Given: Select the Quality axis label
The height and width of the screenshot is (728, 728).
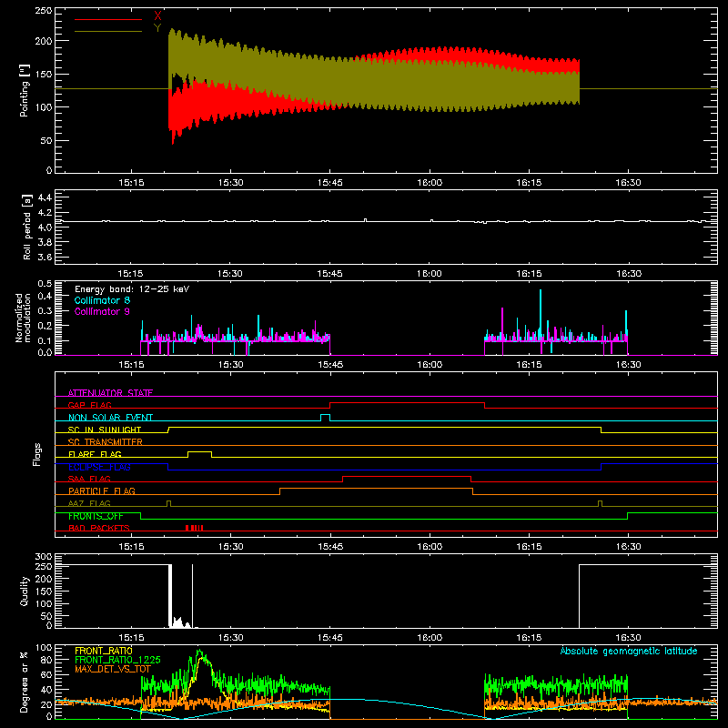Looking at the screenshot, I should click(x=25, y=591).
